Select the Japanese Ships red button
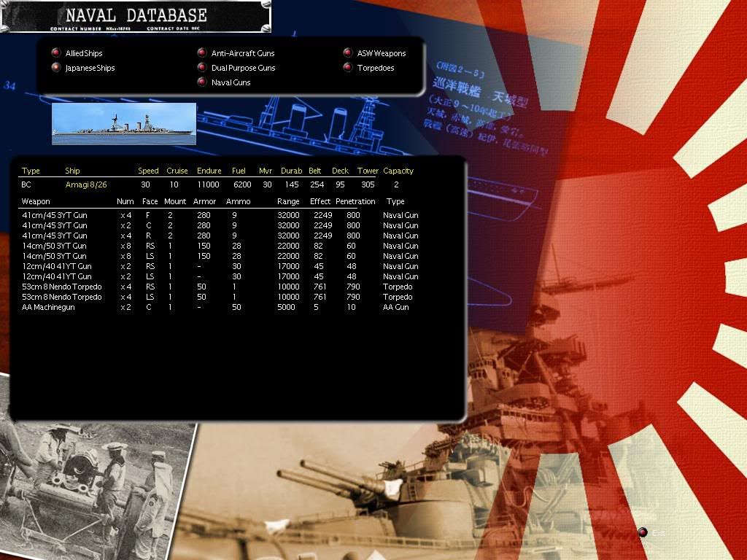 pos(56,67)
